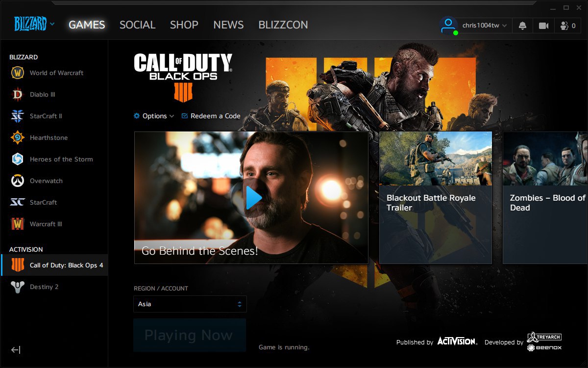Switch to the BLIZZCON tab
This screenshot has width=588, height=368.
283,25
